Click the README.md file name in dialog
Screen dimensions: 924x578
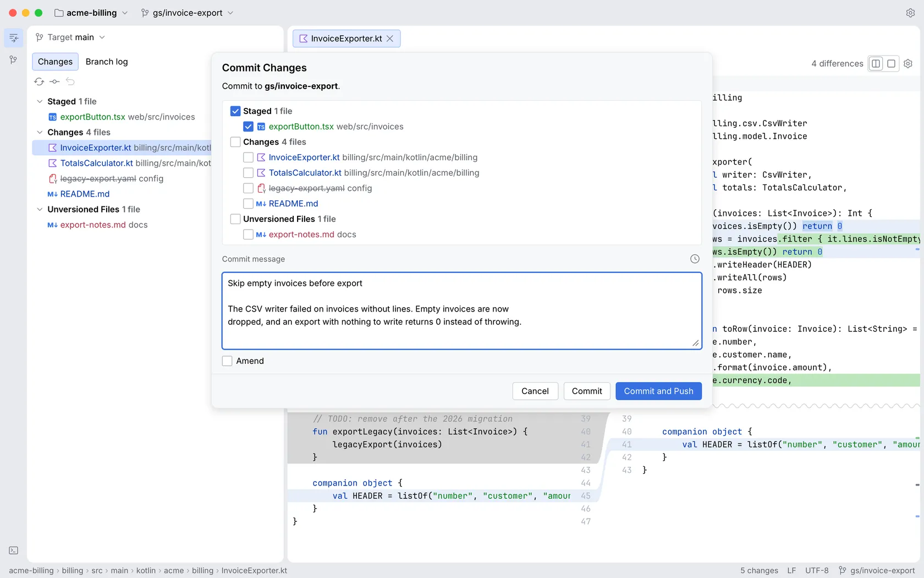(293, 204)
